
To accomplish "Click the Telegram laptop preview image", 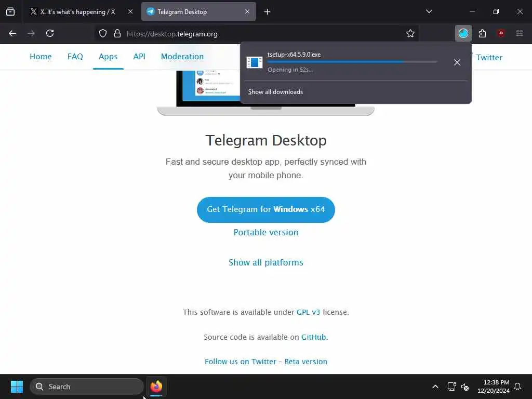I will click(265, 92).
